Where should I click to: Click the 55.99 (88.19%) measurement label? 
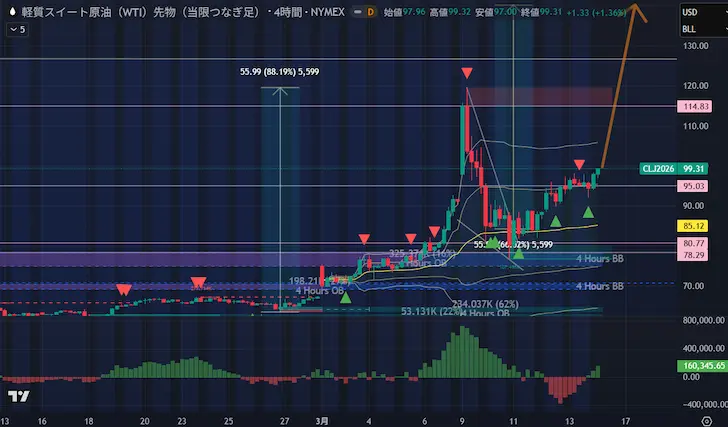tap(280, 71)
